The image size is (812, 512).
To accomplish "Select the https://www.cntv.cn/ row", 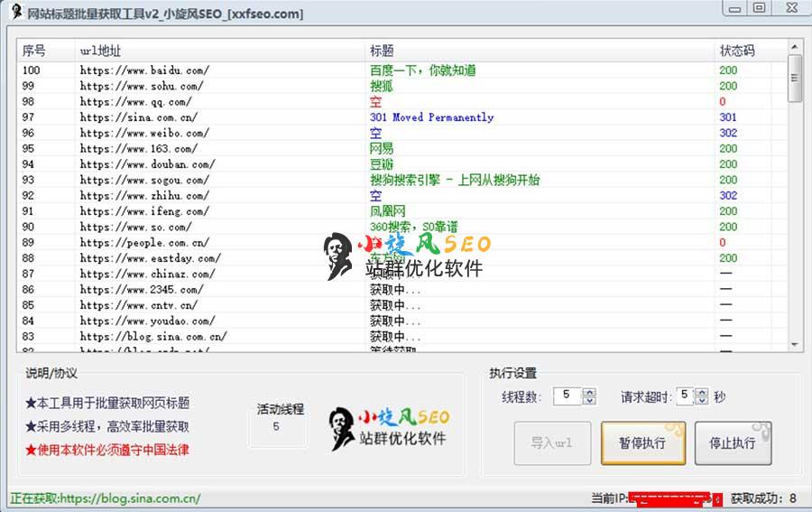I will [x=401, y=304].
